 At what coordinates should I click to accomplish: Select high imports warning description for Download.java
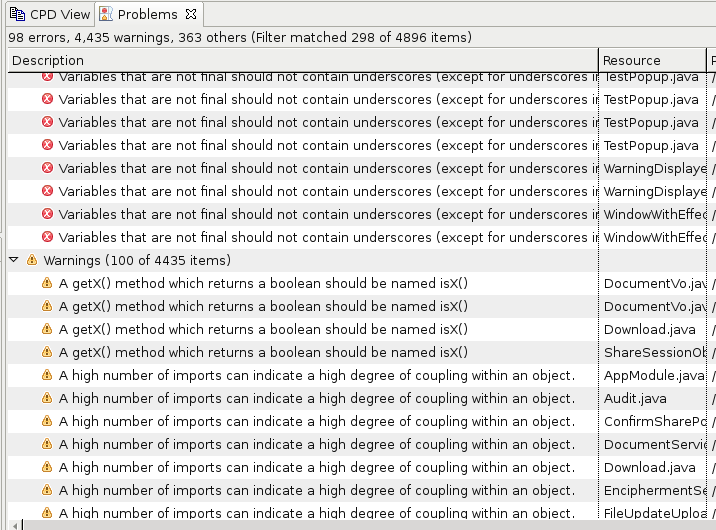[x=317, y=467]
